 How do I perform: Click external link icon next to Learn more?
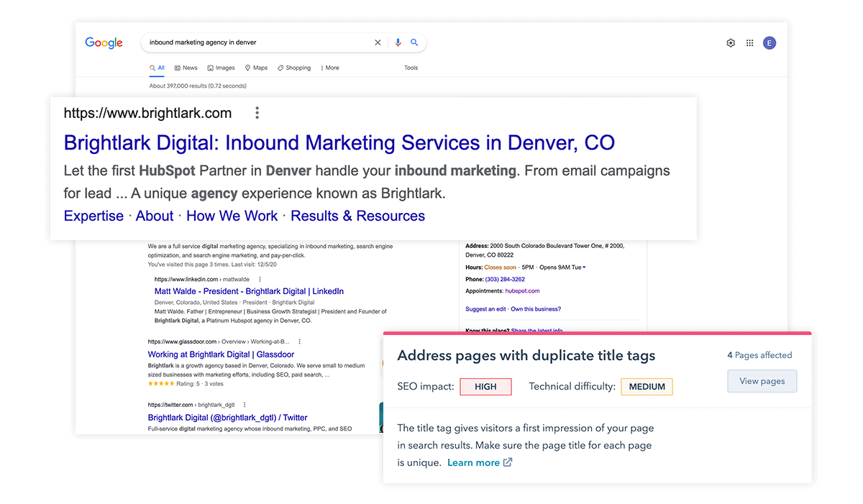pyautogui.click(x=508, y=462)
